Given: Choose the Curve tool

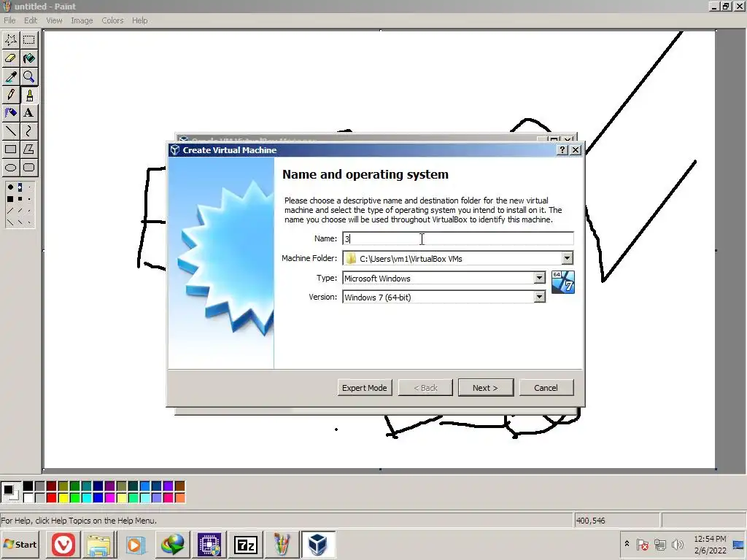Looking at the screenshot, I should pos(28,131).
